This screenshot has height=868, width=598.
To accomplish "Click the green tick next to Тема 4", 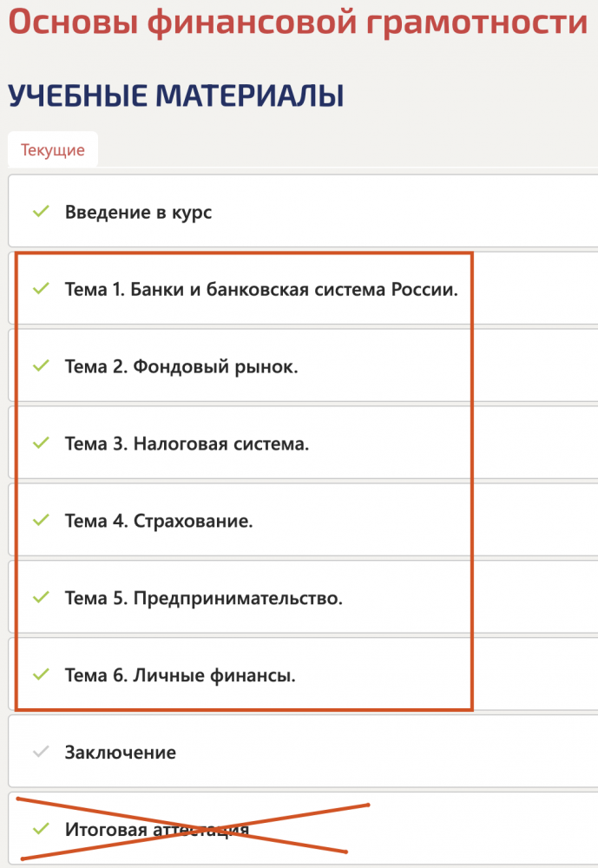I will (x=40, y=521).
